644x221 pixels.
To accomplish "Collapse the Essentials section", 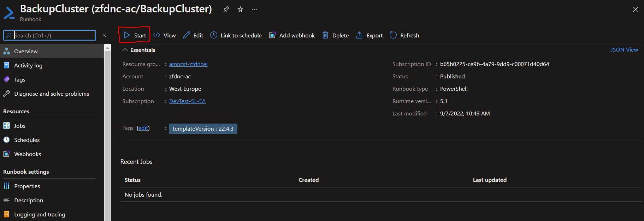I will point(125,50).
